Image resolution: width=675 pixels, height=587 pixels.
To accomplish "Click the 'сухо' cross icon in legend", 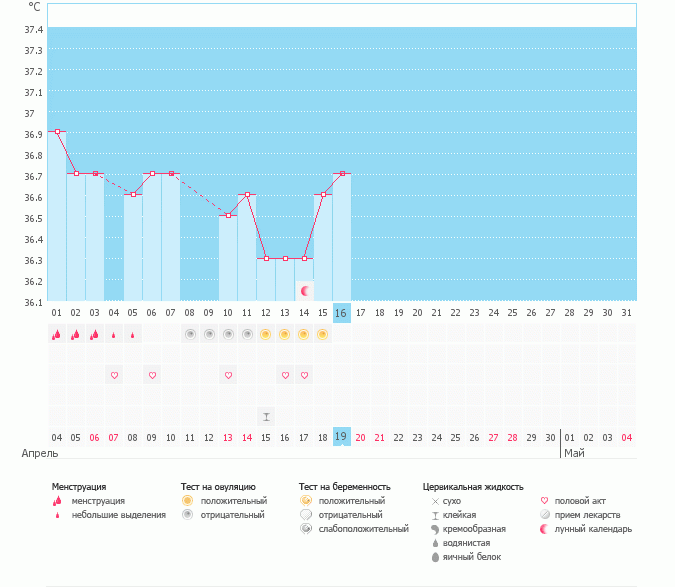I will 434,501.
